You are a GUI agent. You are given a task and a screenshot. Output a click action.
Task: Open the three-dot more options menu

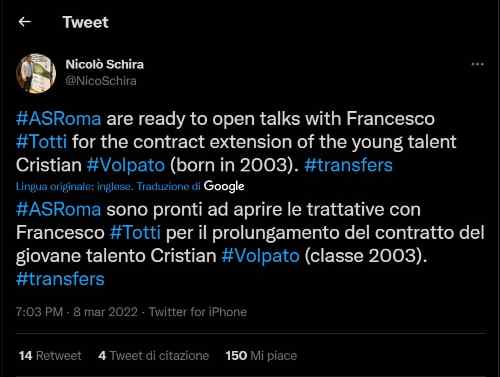click(478, 64)
